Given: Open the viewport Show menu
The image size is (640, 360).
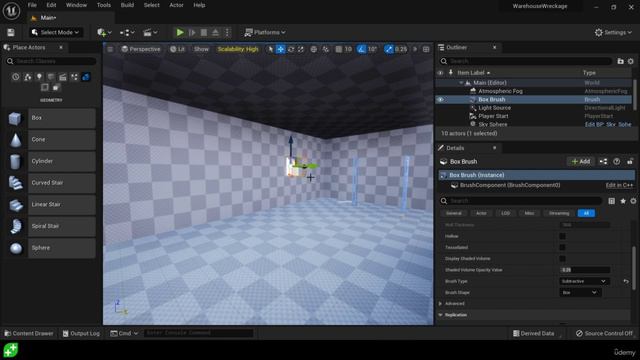Looking at the screenshot, I should coord(201,49).
